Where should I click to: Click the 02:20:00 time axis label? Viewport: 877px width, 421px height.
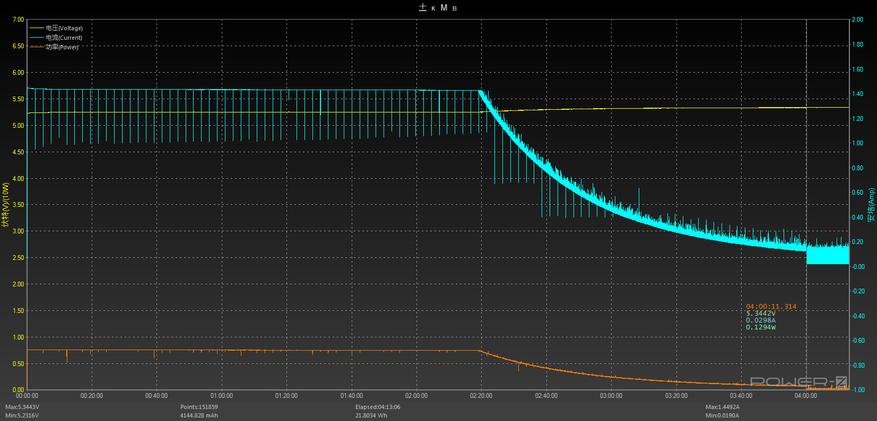[x=482, y=395]
